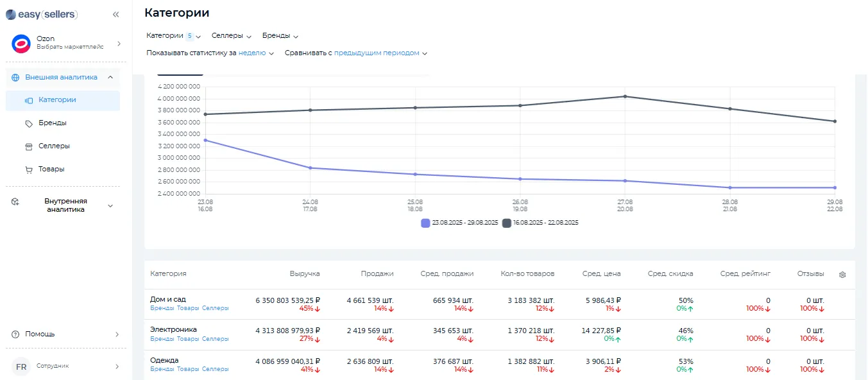Image resolution: width=868 pixels, height=380 pixels.
Task: Open the Селлеры filter dropdown
Action: [x=231, y=36]
